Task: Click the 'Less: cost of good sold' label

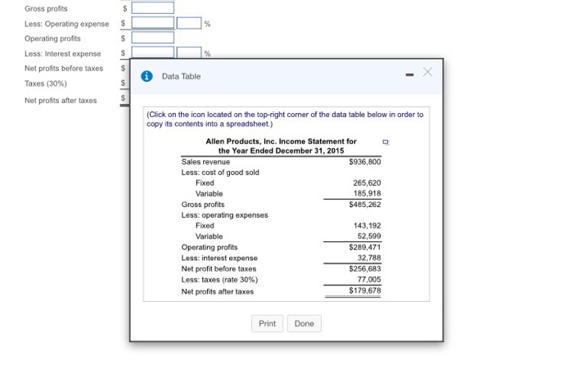Action: point(220,173)
